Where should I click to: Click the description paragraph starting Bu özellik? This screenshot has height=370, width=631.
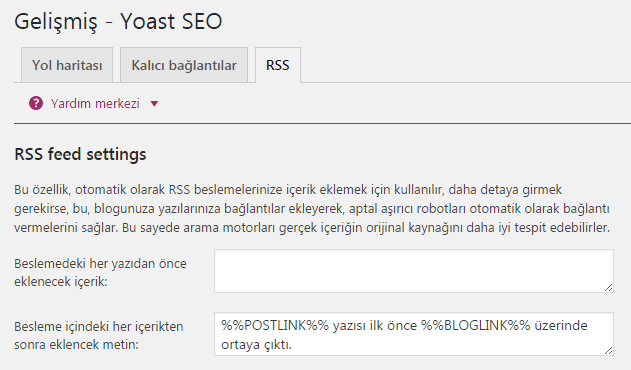pos(312,209)
